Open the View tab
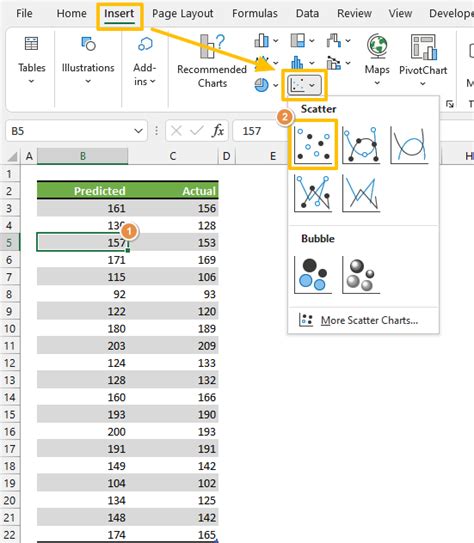The image size is (474, 543). pyautogui.click(x=400, y=14)
